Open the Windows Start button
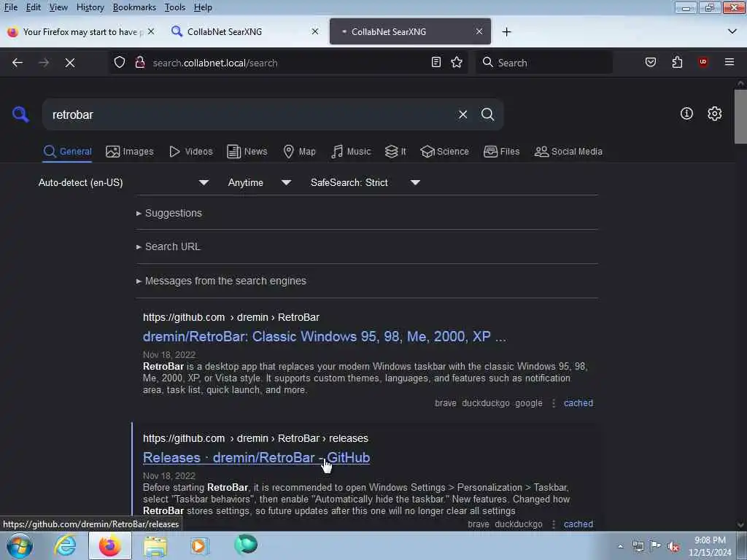The width and height of the screenshot is (747, 560). coord(19,545)
